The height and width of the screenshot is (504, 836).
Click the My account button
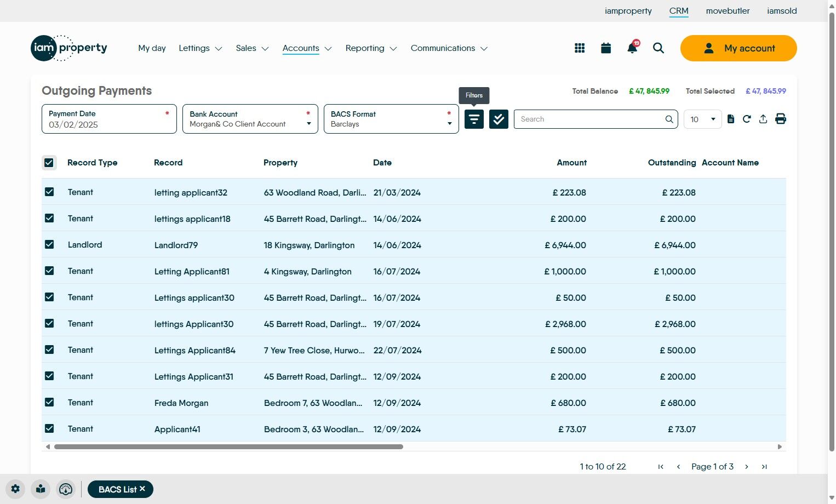click(x=738, y=48)
